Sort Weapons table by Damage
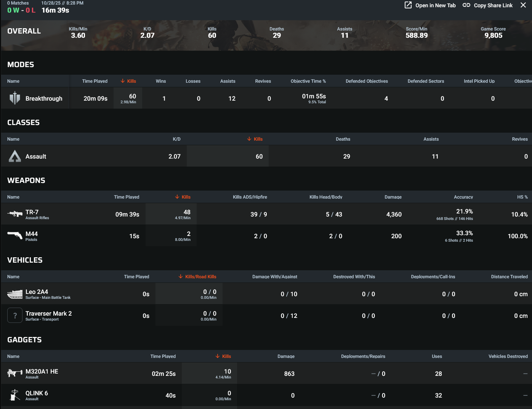Image resolution: width=532 pixels, height=409 pixels. [x=393, y=197]
